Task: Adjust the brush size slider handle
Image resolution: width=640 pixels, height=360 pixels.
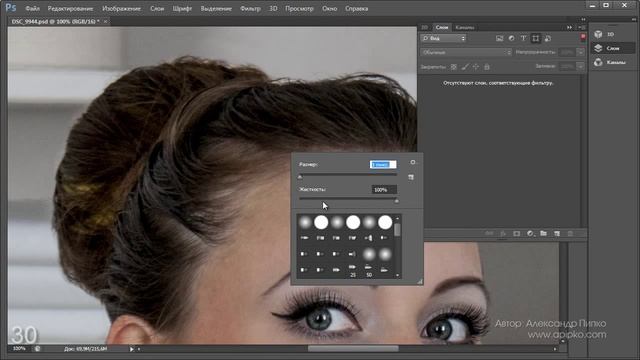Action: (300, 177)
